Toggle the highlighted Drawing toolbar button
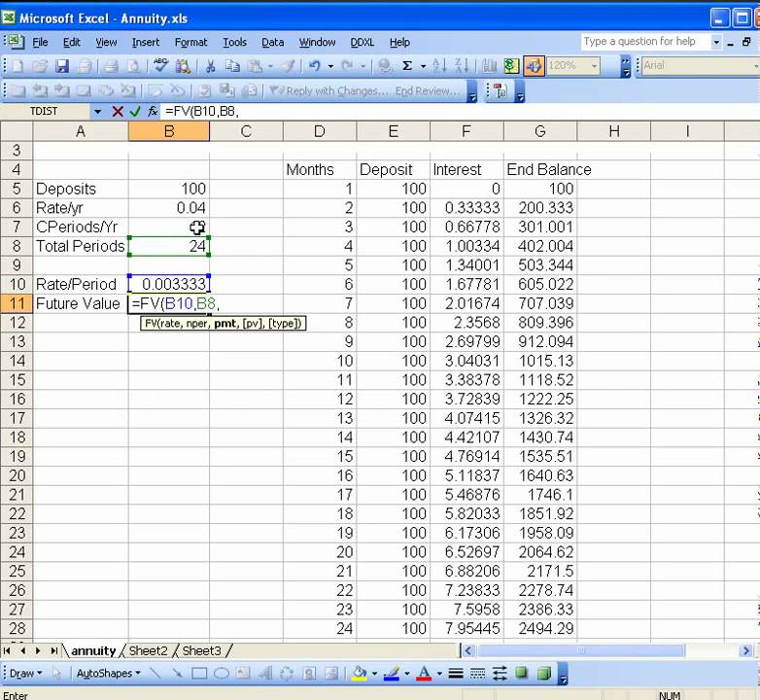This screenshot has width=760, height=700. click(534, 66)
